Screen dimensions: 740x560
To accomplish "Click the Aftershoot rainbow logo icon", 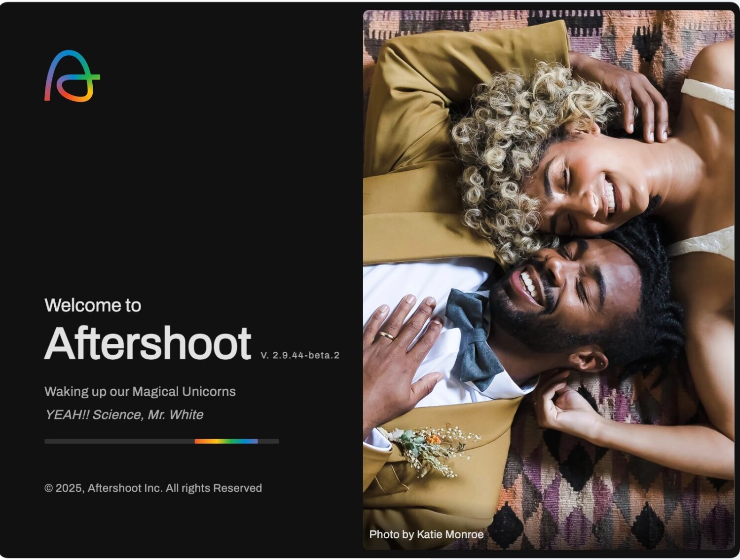I will coord(72,76).
